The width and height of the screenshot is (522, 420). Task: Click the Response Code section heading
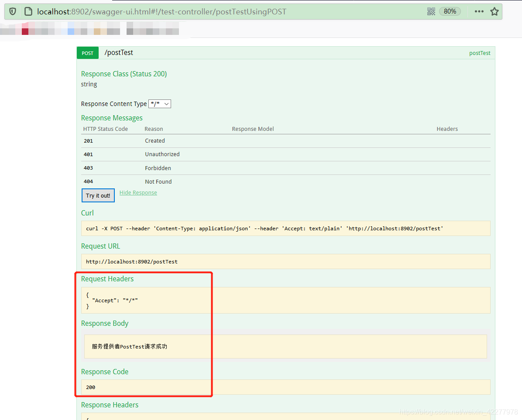105,372
